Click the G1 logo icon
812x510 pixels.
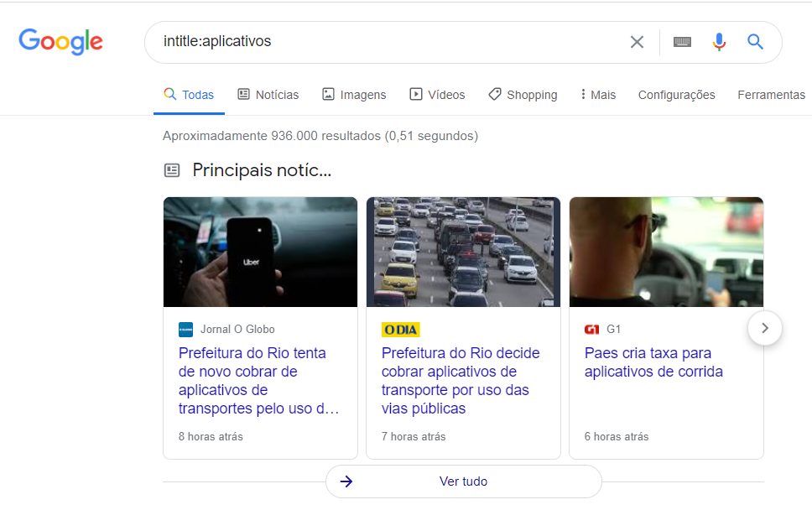(x=592, y=330)
